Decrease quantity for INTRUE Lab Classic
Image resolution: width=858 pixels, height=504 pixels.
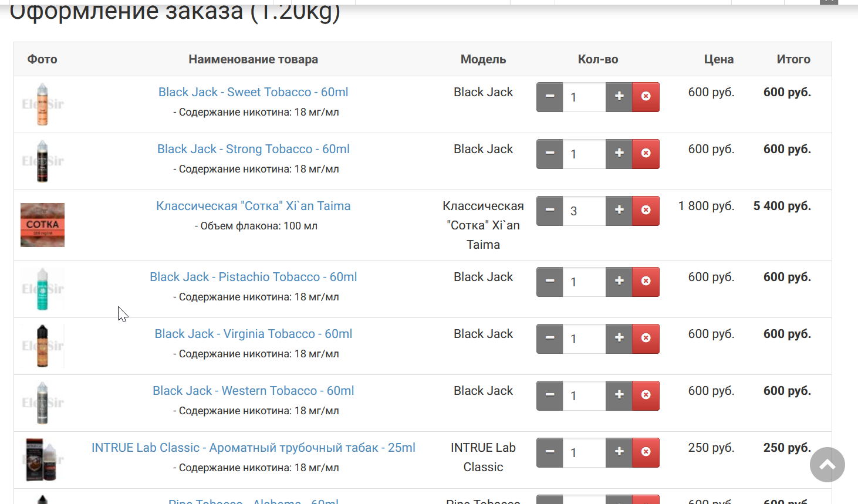[x=550, y=452]
